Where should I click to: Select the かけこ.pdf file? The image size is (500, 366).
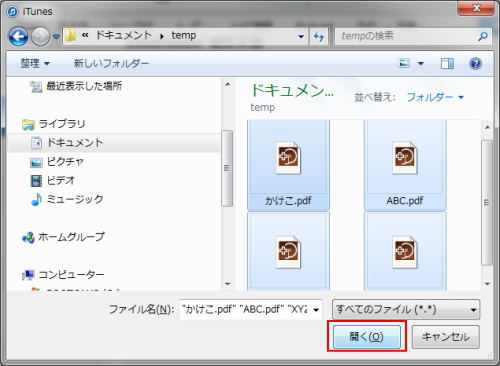pyautogui.click(x=288, y=165)
